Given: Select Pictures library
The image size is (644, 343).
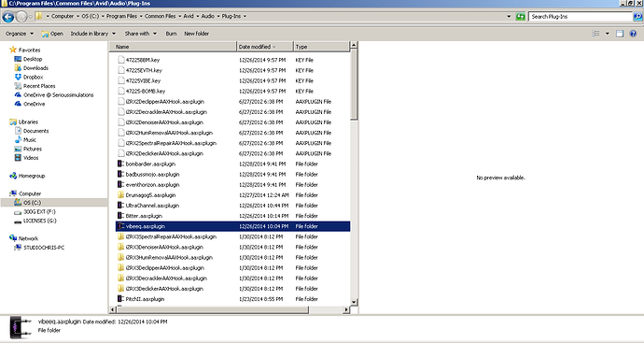Looking at the screenshot, I should [x=33, y=149].
